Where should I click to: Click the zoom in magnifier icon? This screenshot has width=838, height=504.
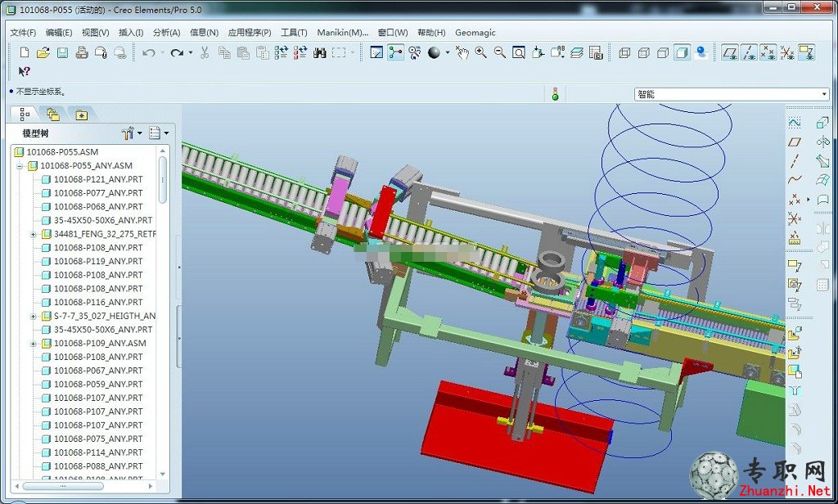click(480, 52)
